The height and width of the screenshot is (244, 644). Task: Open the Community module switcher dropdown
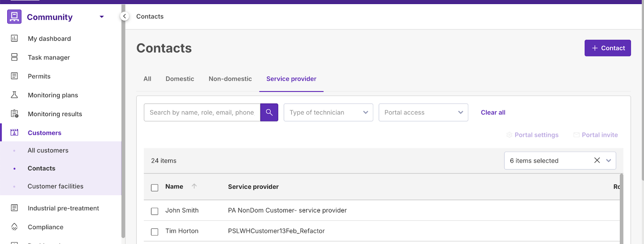click(101, 17)
